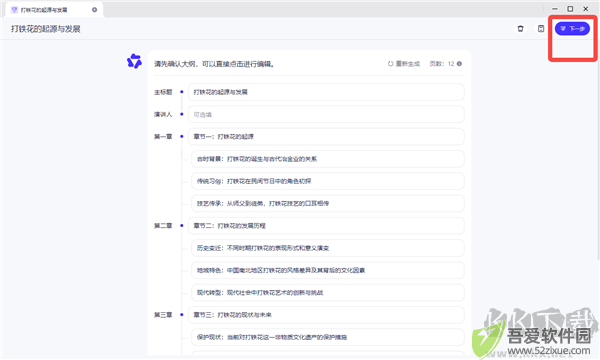The image size is (600, 360).
Task: Save the outline using the save icon
Action: point(541,29)
